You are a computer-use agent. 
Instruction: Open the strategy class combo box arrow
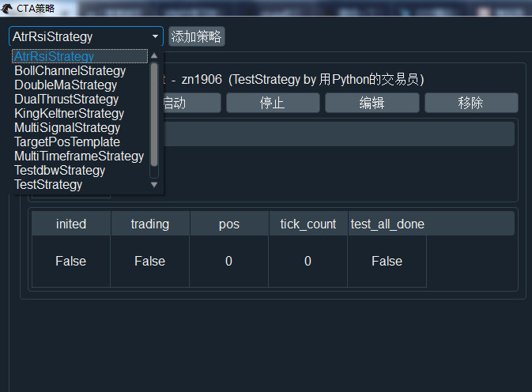pyautogui.click(x=155, y=36)
